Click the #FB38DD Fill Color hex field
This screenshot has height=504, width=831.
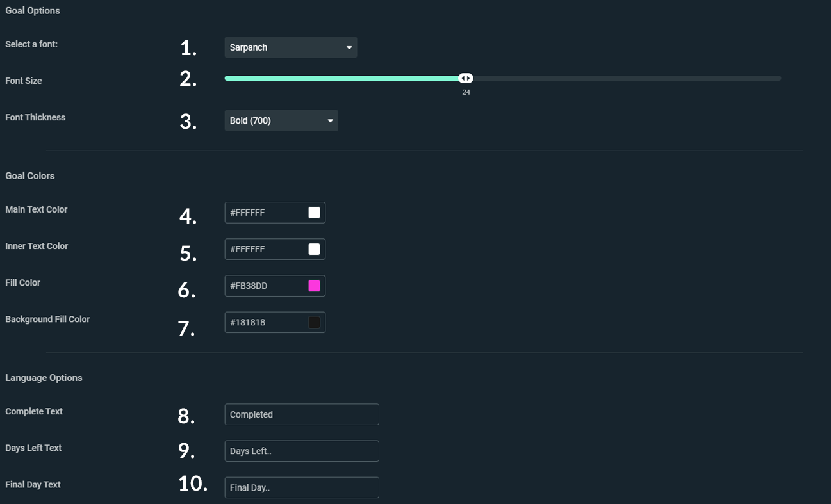click(275, 286)
